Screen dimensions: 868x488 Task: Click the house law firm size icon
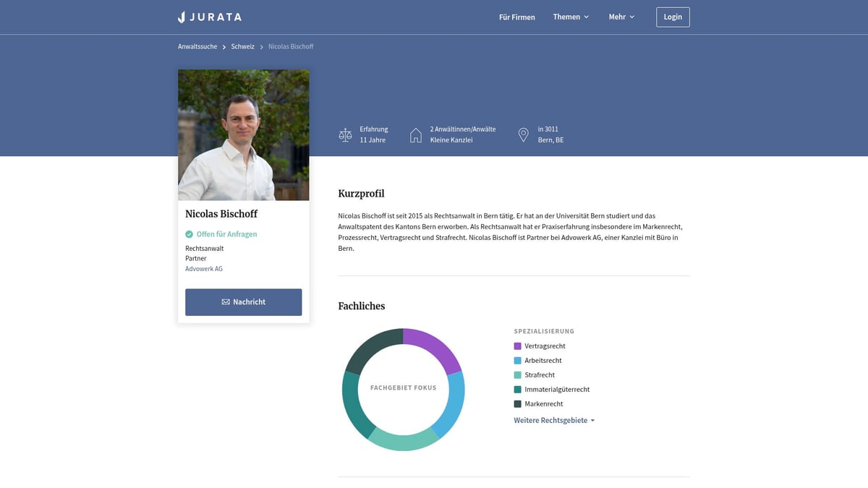416,135
